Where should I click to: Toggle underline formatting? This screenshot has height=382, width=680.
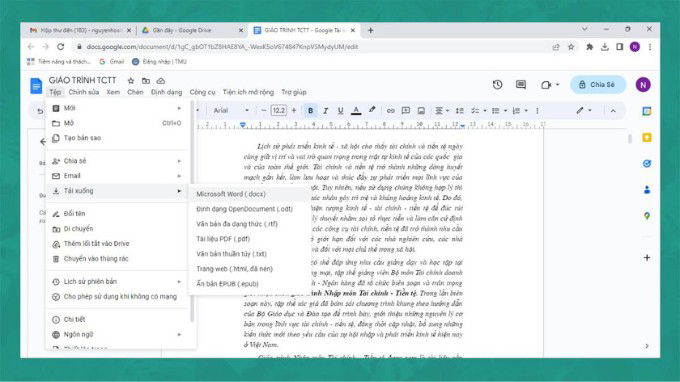(340, 111)
